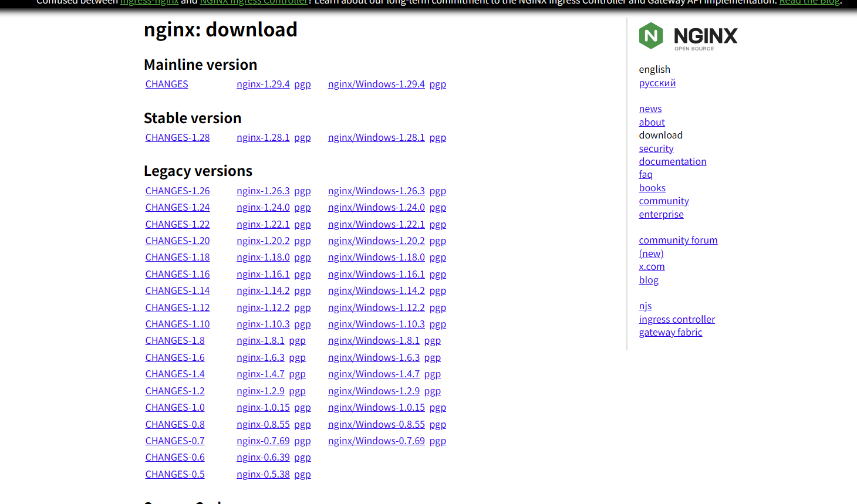Screen dimensions: 857x504
Task: Open the faq page
Action: [646, 175]
